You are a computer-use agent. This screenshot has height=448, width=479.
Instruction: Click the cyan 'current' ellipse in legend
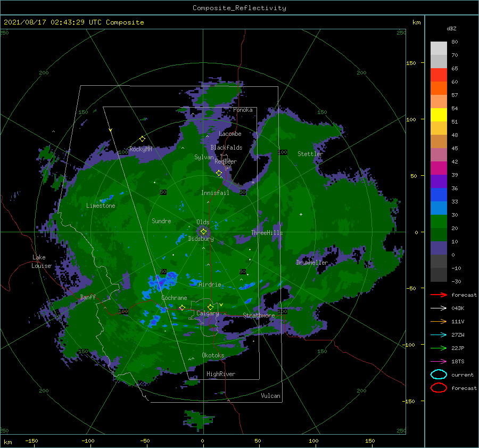439,374
